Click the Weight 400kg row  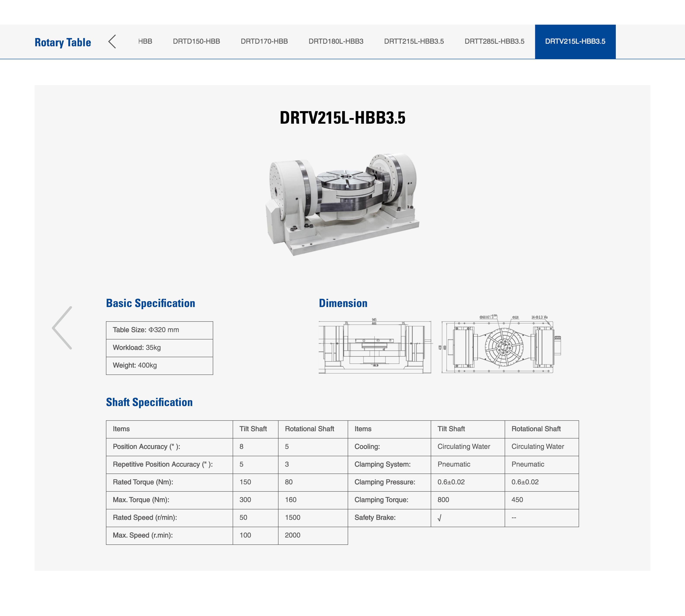coord(159,366)
